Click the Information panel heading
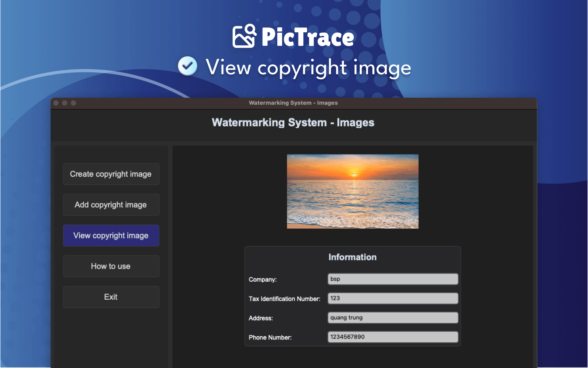The image size is (588, 368). coord(352,257)
